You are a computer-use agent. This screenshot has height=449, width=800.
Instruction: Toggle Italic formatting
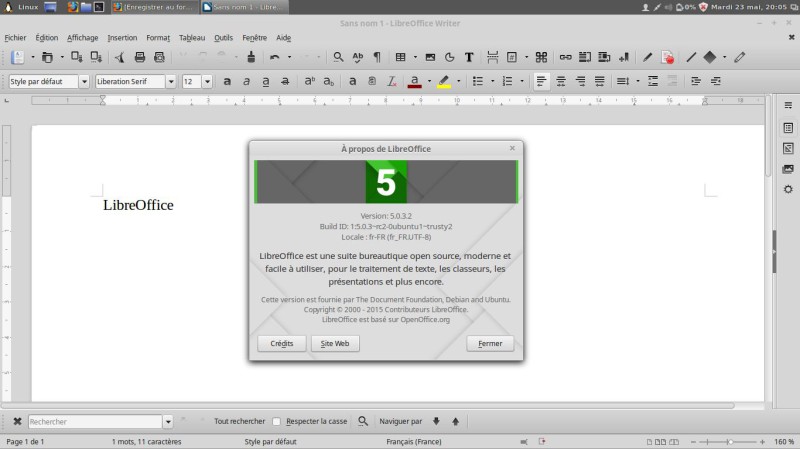coord(246,81)
